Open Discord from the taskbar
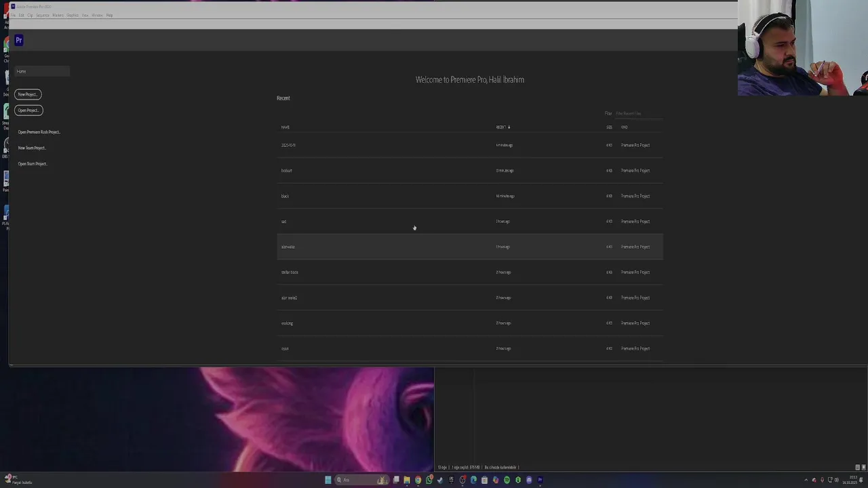The width and height of the screenshot is (868, 488). point(529,480)
